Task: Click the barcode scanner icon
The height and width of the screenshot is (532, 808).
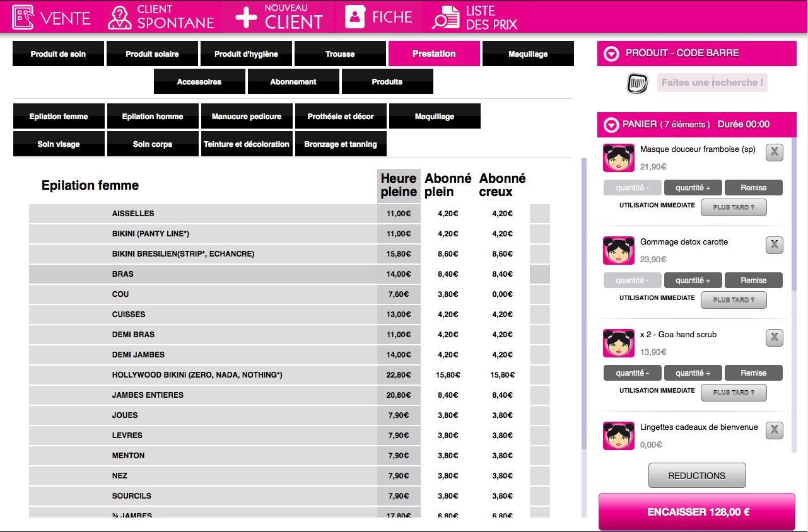Action: click(x=638, y=83)
